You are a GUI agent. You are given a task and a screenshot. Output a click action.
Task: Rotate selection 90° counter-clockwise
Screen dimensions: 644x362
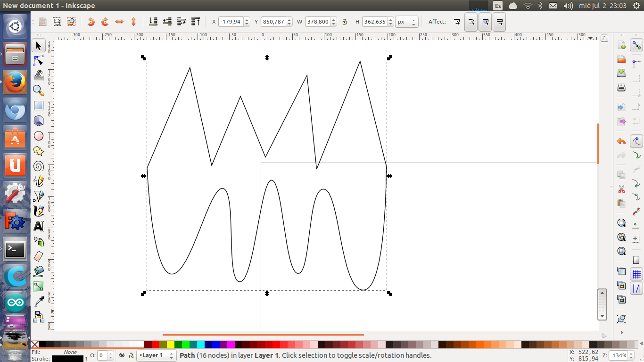click(91, 22)
